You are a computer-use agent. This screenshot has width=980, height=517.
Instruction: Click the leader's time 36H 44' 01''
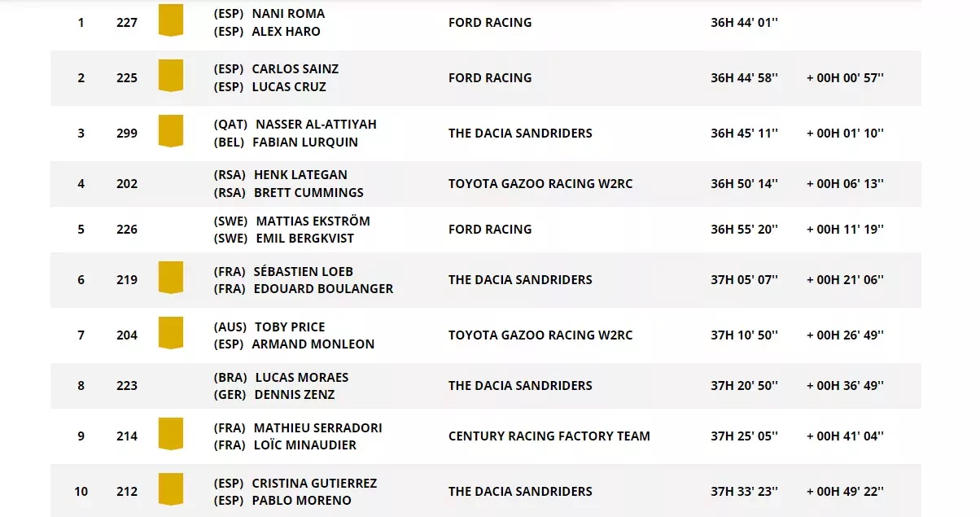pyautogui.click(x=744, y=23)
